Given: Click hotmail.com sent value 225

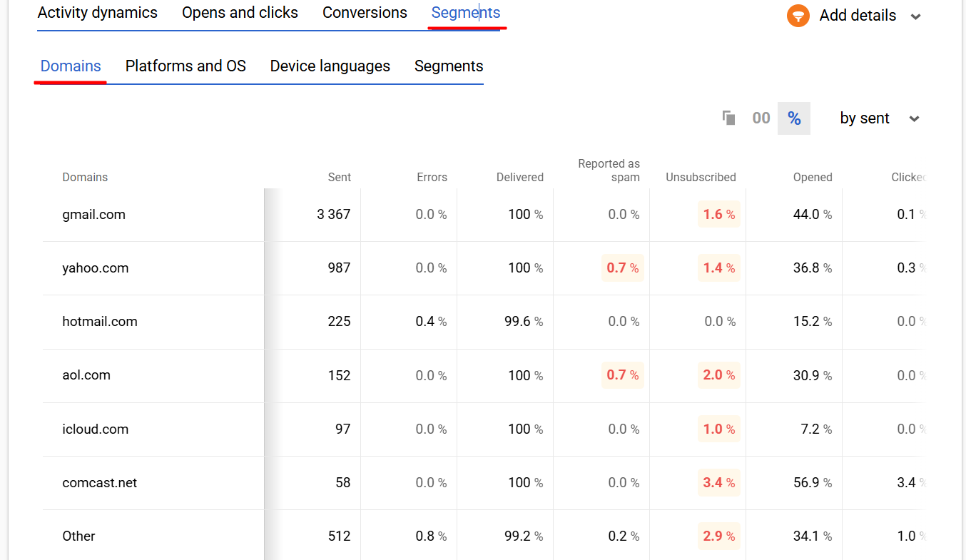Looking at the screenshot, I should (x=339, y=322).
